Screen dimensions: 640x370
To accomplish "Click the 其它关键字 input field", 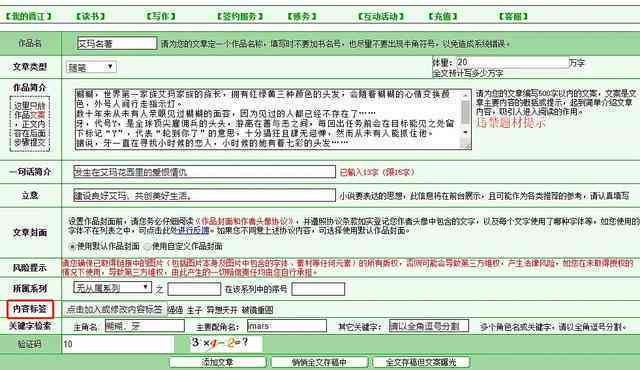I will (x=429, y=326).
